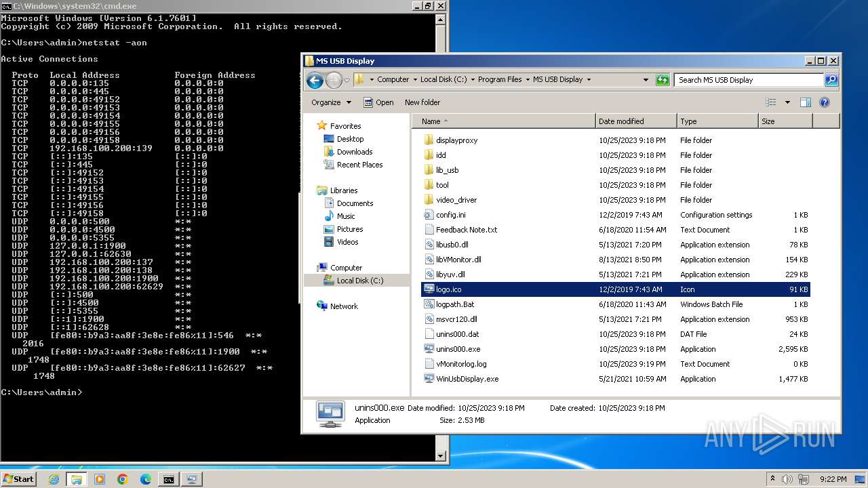The image size is (868, 488).
Task: Select the lib_usb folder
Action: click(447, 170)
